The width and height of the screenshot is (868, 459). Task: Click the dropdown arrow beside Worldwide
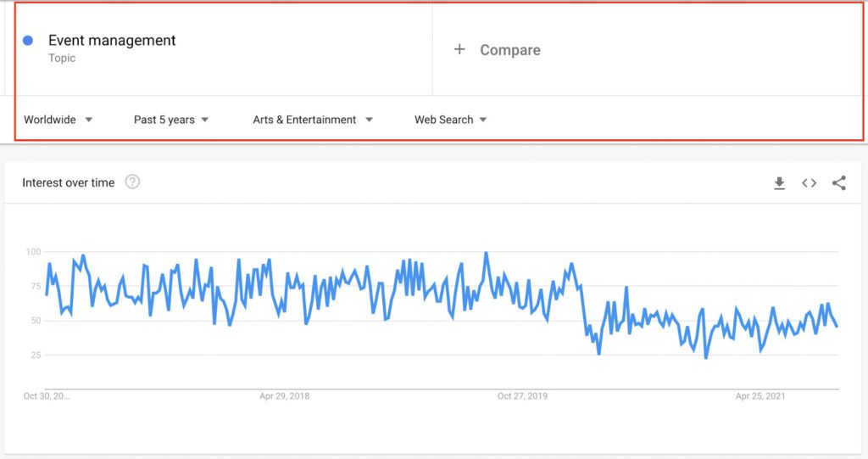pyautogui.click(x=88, y=120)
